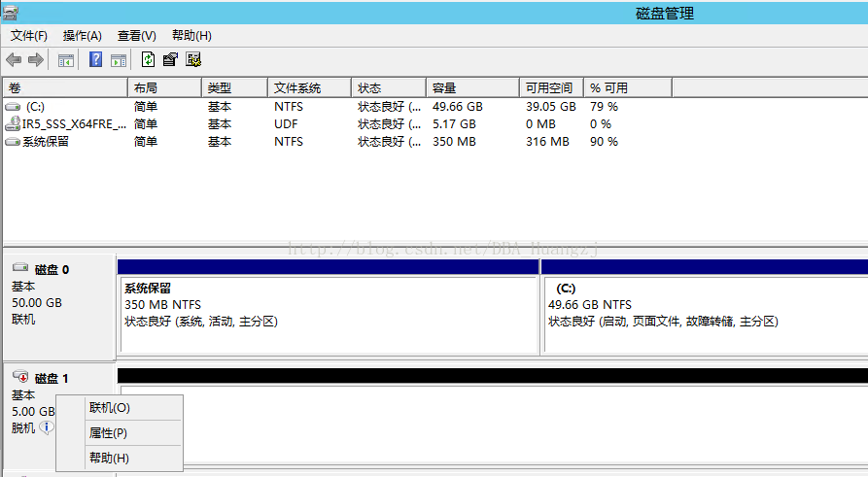The height and width of the screenshot is (477, 868).
Task: Click the Forward arrow toolbar icon
Action: (x=36, y=60)
